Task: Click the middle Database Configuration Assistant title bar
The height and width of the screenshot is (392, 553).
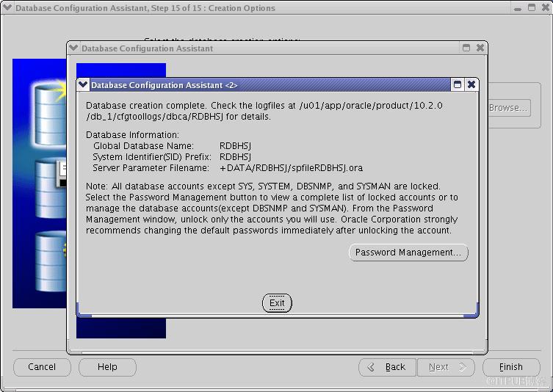Action: pyautogui.click(x=270, y=48)
